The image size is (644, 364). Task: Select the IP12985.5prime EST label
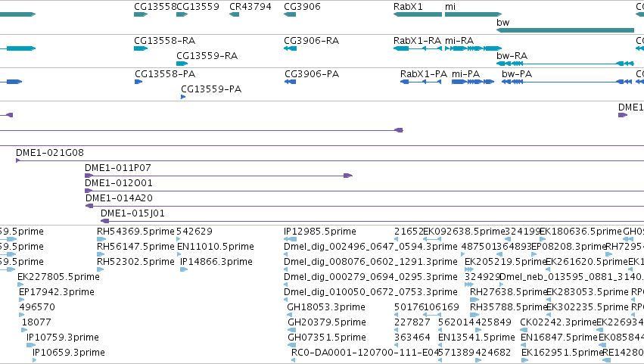320,232
